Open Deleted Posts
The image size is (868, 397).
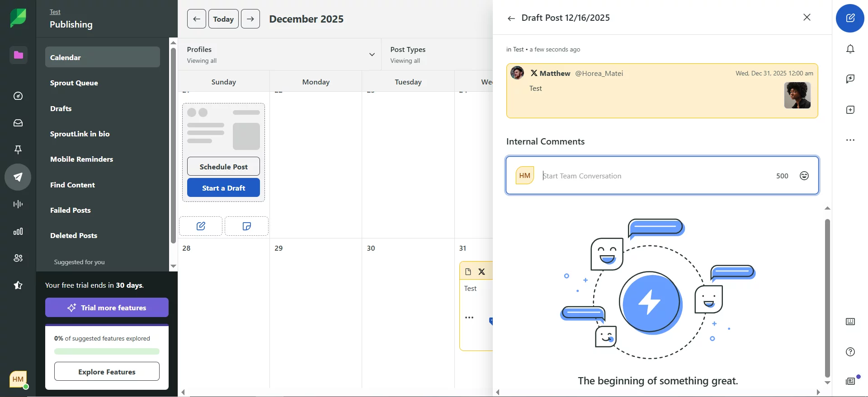click(x=74, y=235)
